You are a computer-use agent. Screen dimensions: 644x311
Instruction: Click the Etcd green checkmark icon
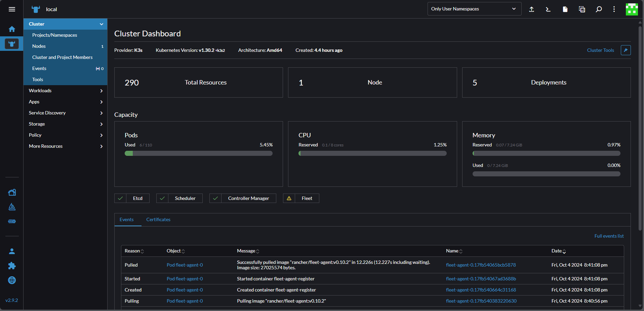(x=120, y=198)
